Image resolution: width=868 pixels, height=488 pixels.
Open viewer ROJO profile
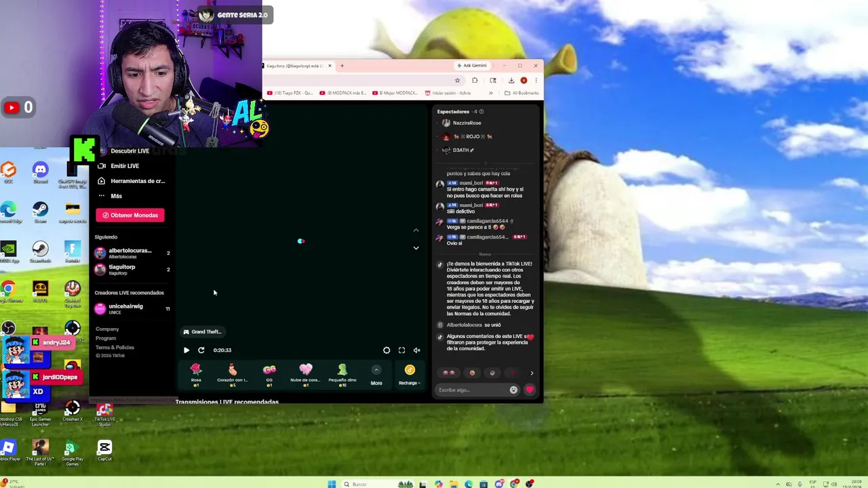tap(467, 136)
